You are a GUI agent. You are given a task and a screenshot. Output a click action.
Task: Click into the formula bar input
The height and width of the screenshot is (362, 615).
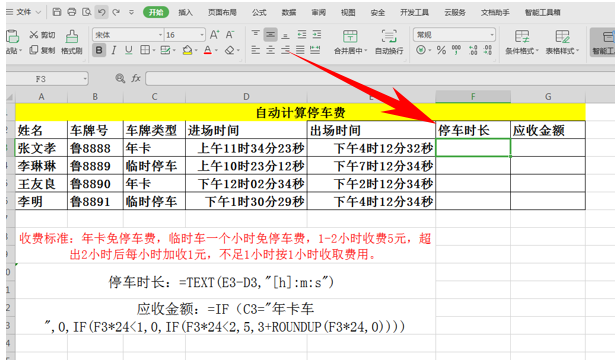380,78
